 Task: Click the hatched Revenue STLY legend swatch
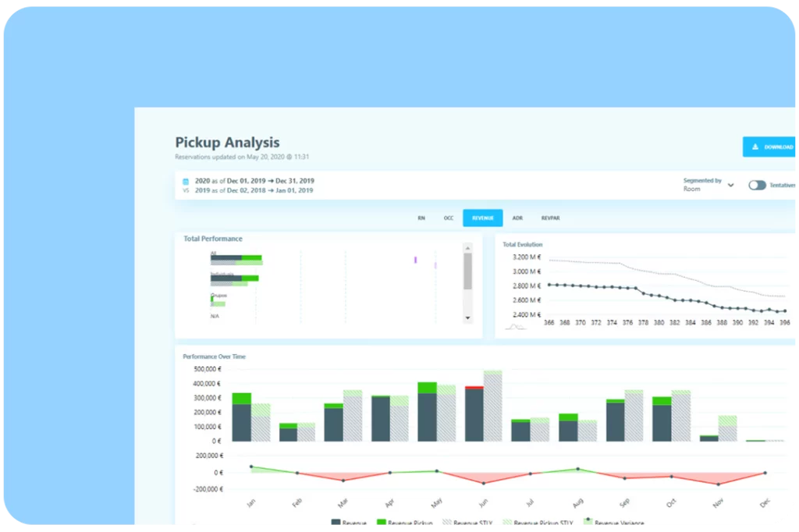click(447, 523)
